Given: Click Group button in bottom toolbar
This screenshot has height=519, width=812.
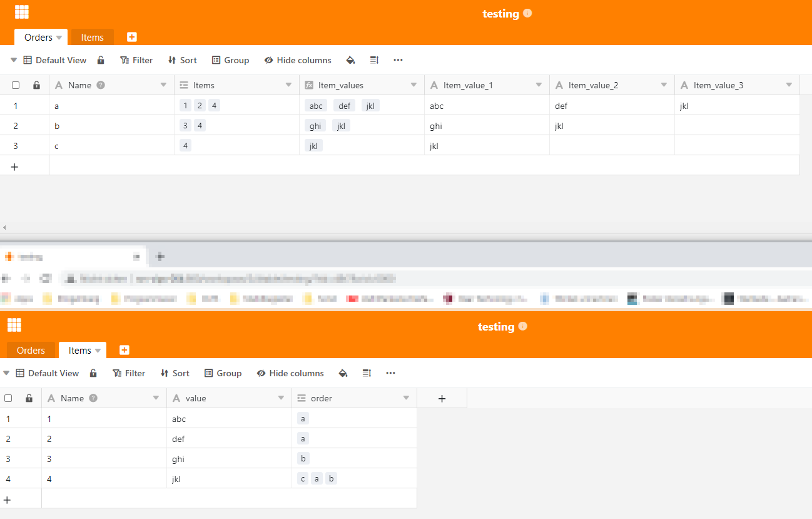Looking at the screenshot, I should point(223,373).
